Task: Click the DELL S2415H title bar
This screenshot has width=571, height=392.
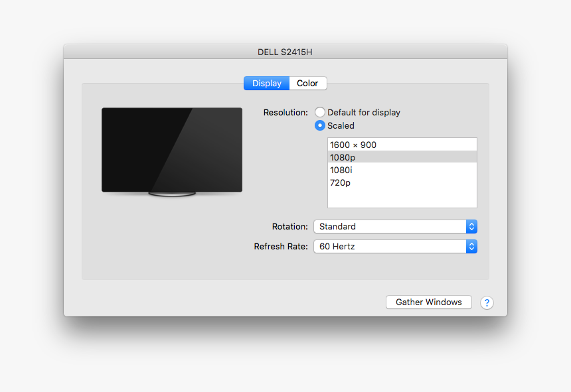Action: pyautogui.click(x=285, y=51)
